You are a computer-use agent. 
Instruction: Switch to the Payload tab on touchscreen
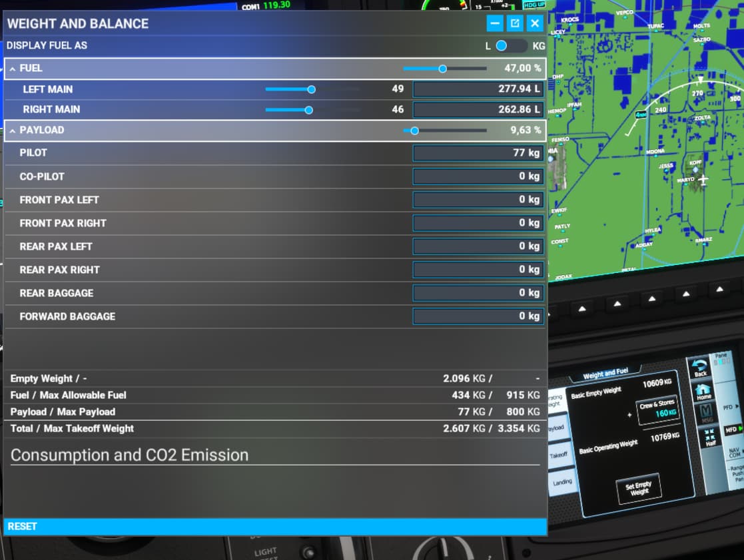tap(556, 427)
